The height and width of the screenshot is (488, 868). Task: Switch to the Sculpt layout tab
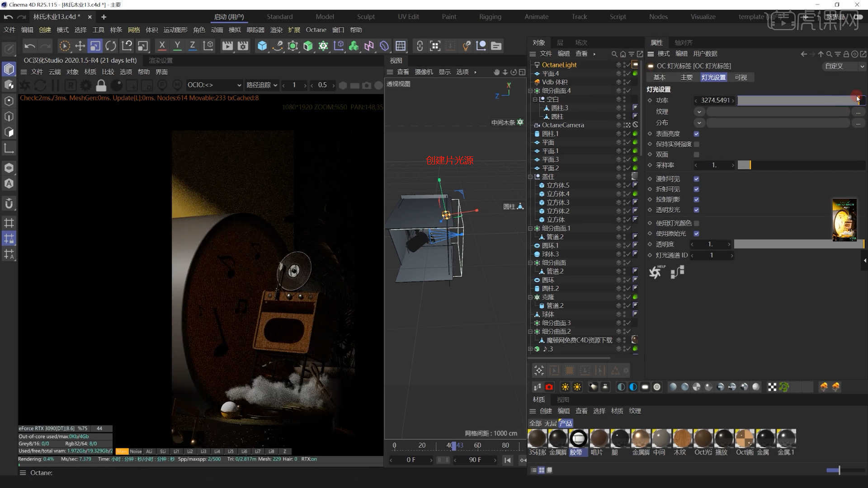(366, 17)
